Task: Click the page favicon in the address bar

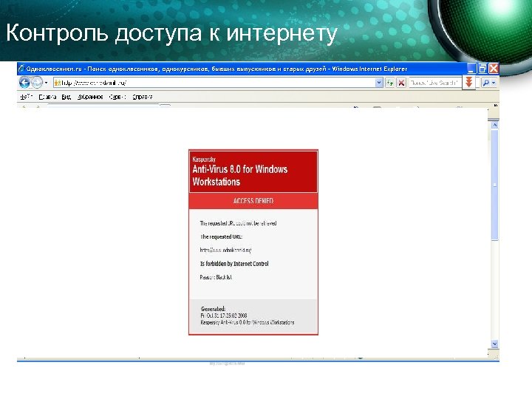Action: pyautogui.click(x=58, y=83)
